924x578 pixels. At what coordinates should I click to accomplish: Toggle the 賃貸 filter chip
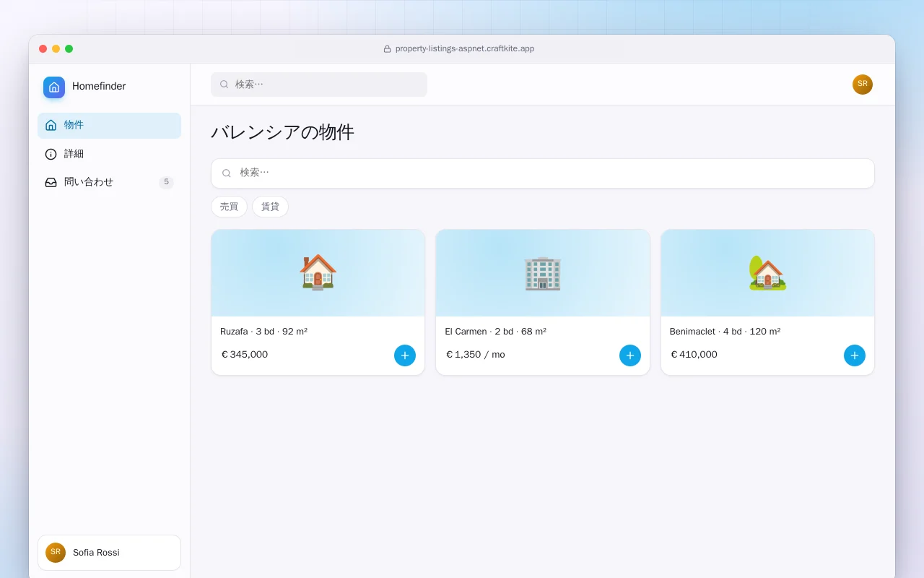click(x=270, y=207)
